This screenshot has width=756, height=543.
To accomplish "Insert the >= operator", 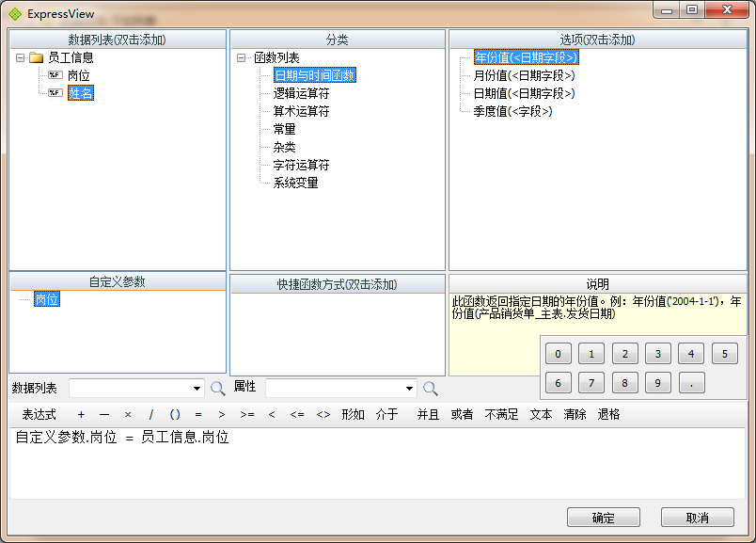I will 247,414.
